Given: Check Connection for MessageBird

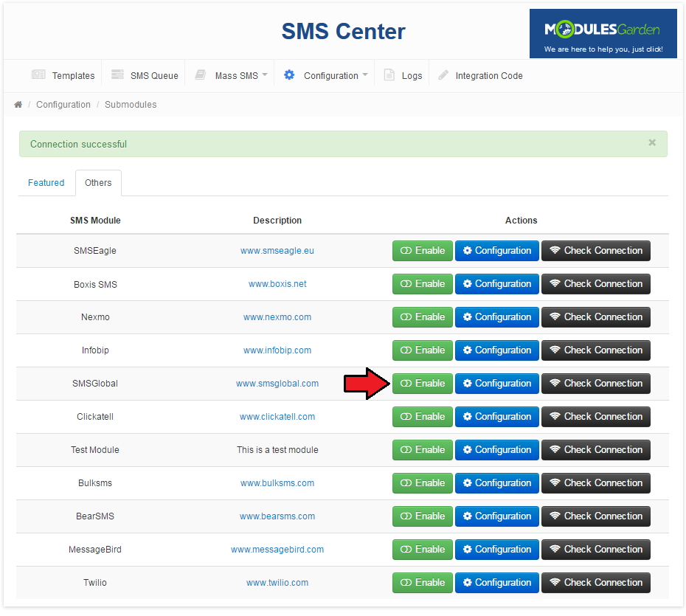Looking at the screenshot, I should (596, 550).
